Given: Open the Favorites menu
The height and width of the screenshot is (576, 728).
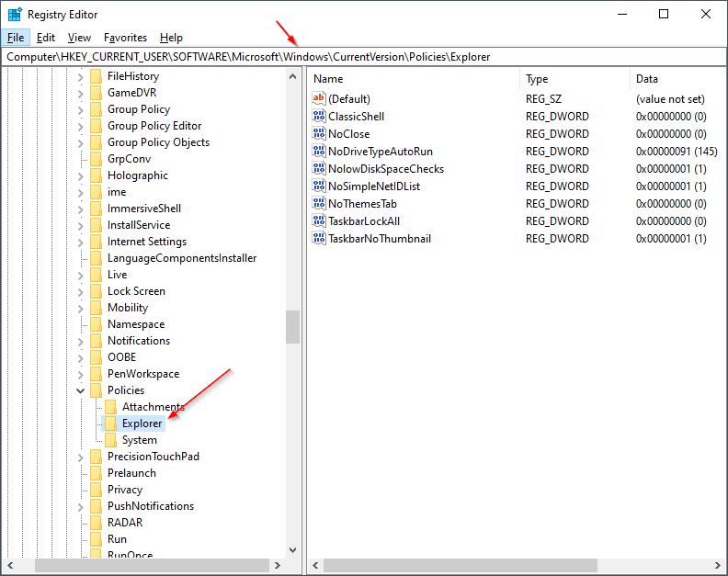Looking at the screenshot, I should tap(125, 38).
